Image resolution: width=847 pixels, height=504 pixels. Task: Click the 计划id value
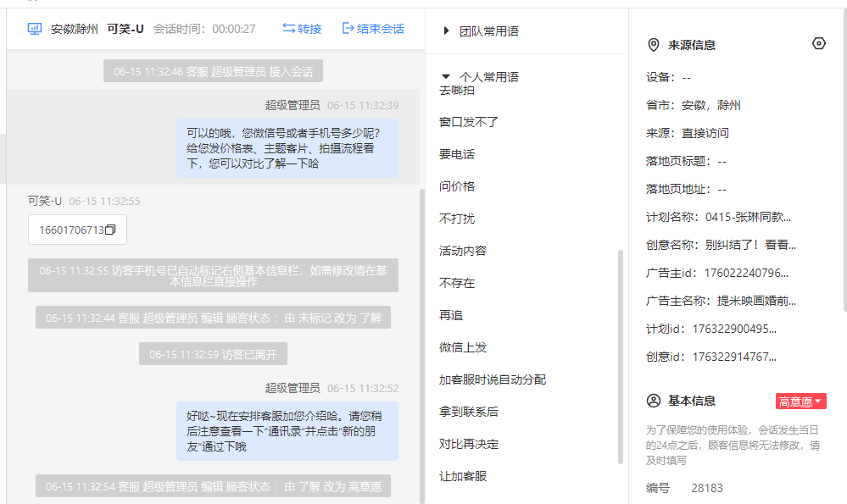pos(734,329)
